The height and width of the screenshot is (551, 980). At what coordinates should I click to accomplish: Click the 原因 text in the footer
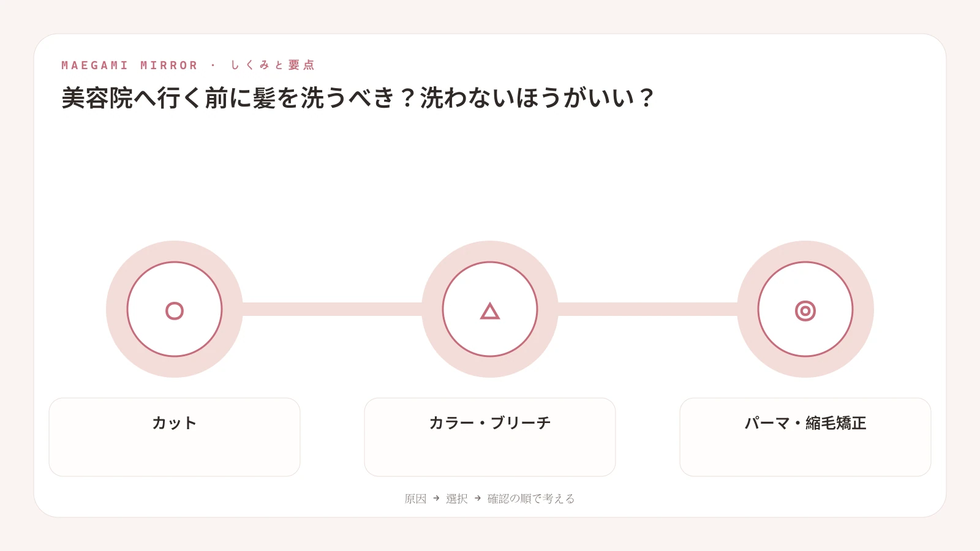click(415, 499)
